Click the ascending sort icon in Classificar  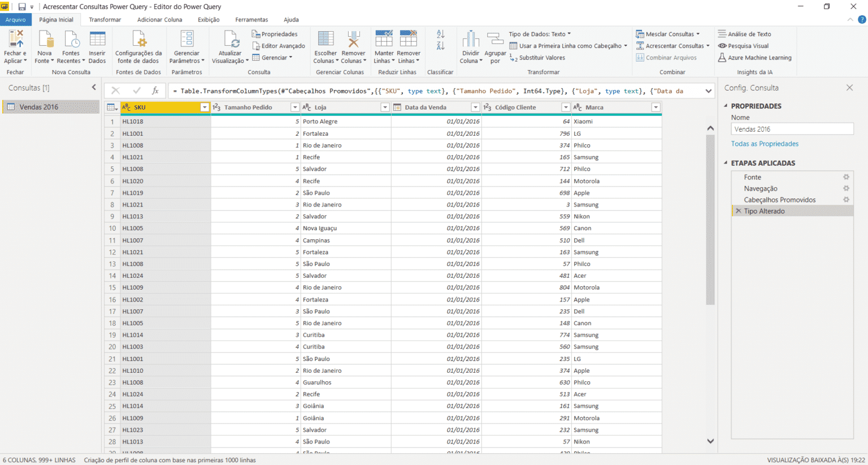tap(440, 34)
